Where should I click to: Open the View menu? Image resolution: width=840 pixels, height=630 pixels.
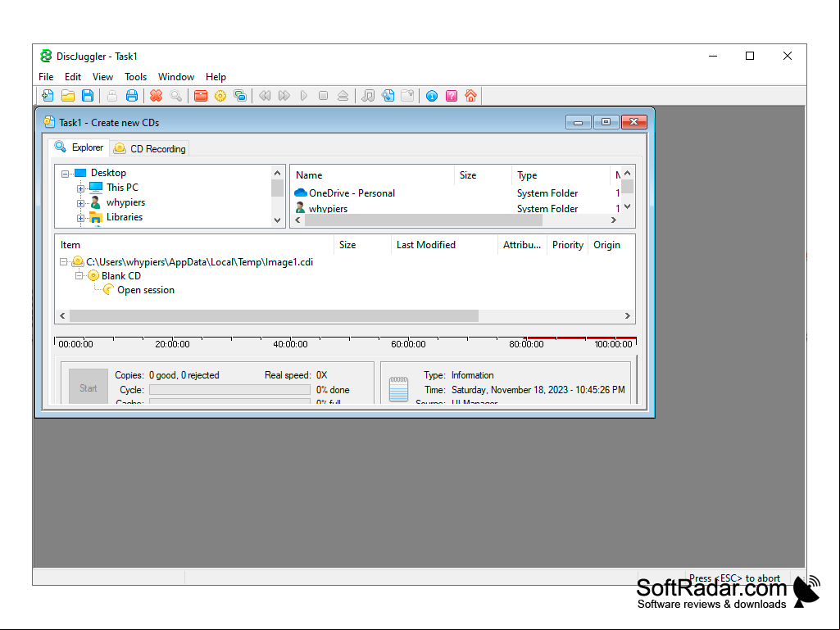pos(102,77)
